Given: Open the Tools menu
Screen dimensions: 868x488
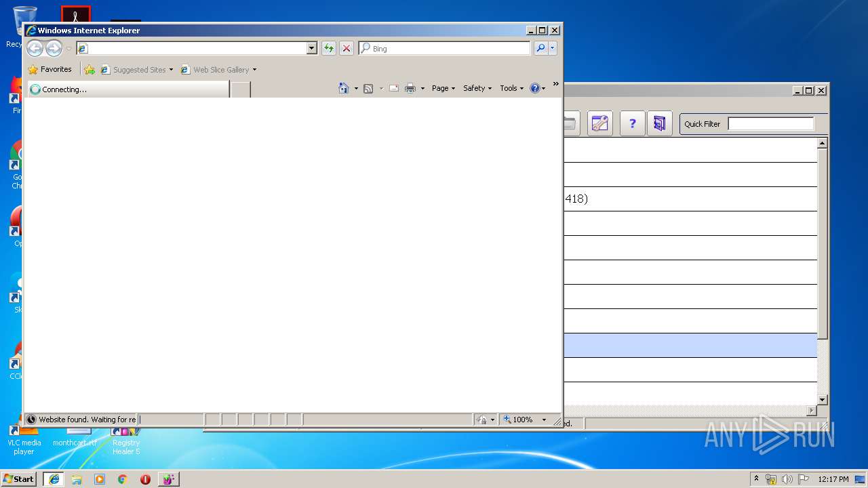Looking at the screenshot, I should (512, 88).
